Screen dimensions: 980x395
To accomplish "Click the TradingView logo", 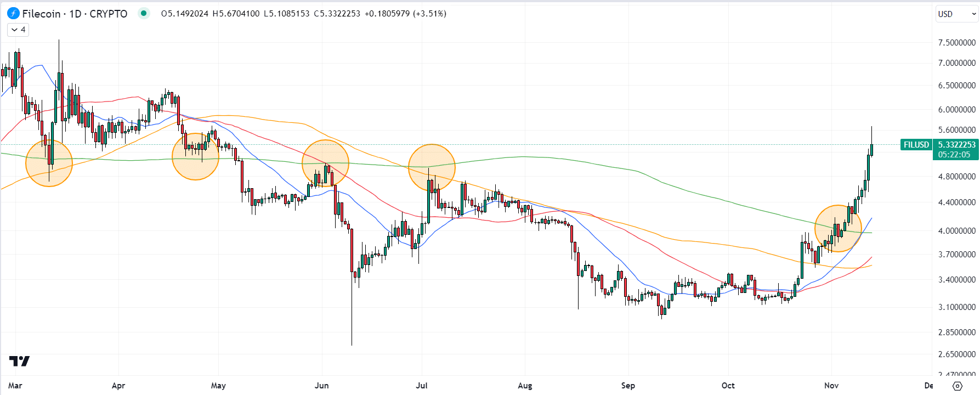I will point(19,361).
